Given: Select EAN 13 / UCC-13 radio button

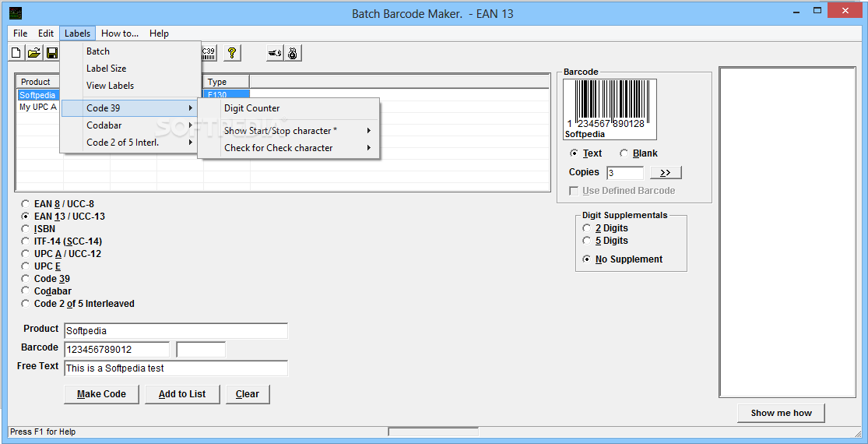Looking at the screenshot, I should coord(26,217).
